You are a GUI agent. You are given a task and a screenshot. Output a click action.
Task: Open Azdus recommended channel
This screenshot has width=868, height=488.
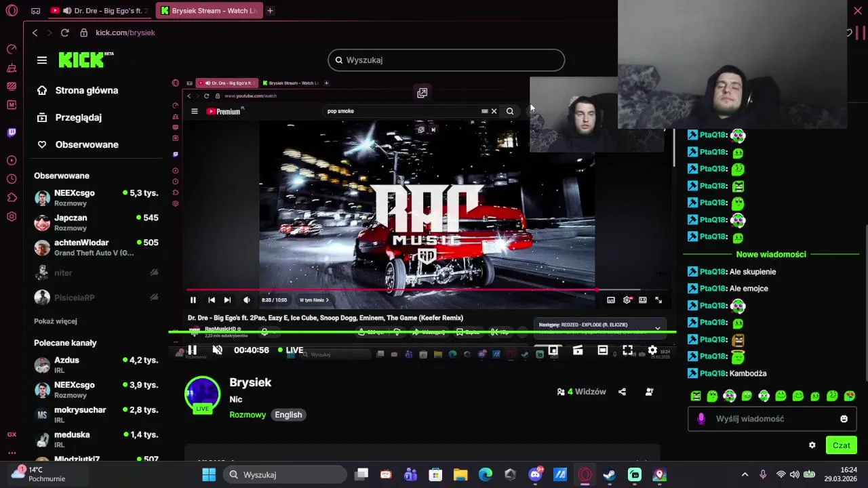tap(96, 365)
